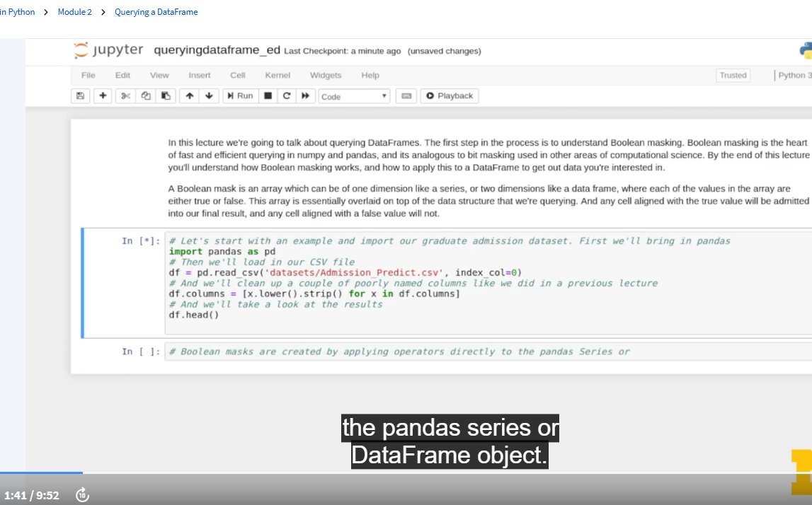
Task: Rewind video ten seconds icon
Action: [82, 495]
